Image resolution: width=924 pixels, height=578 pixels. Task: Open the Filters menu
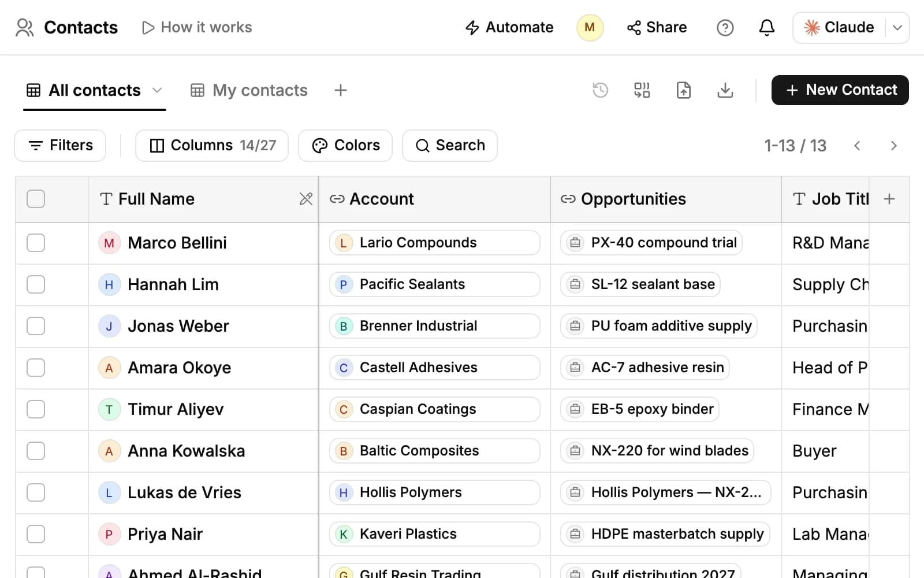(x=60, y=146)
